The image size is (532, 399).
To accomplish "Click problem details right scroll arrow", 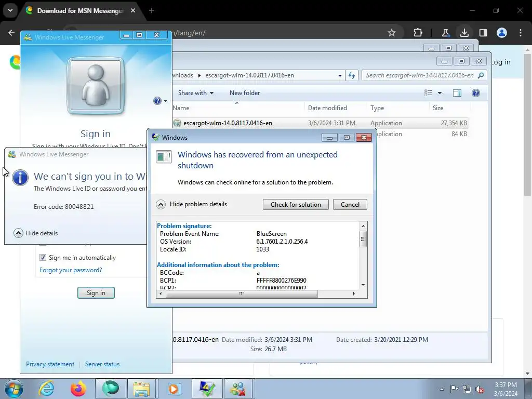I will [x=354, y=294].
